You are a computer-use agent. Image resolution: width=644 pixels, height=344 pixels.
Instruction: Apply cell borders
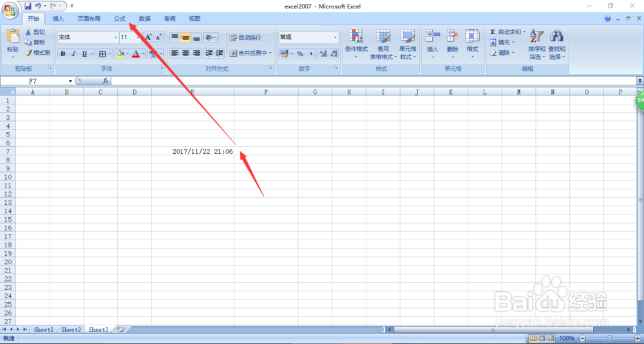(102, 54)
